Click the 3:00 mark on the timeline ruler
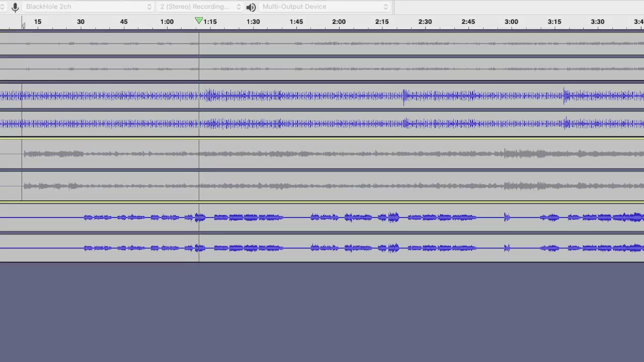This screenshot has height=362, width=644. tap(511, 22)
